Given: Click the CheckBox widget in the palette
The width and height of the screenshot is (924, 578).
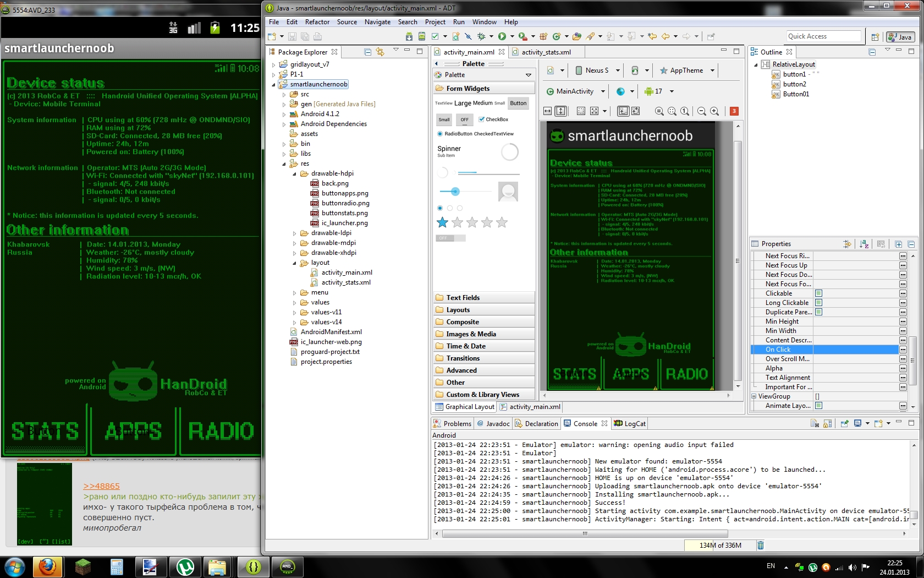Looking at the screenshot, I should (493, 119).
